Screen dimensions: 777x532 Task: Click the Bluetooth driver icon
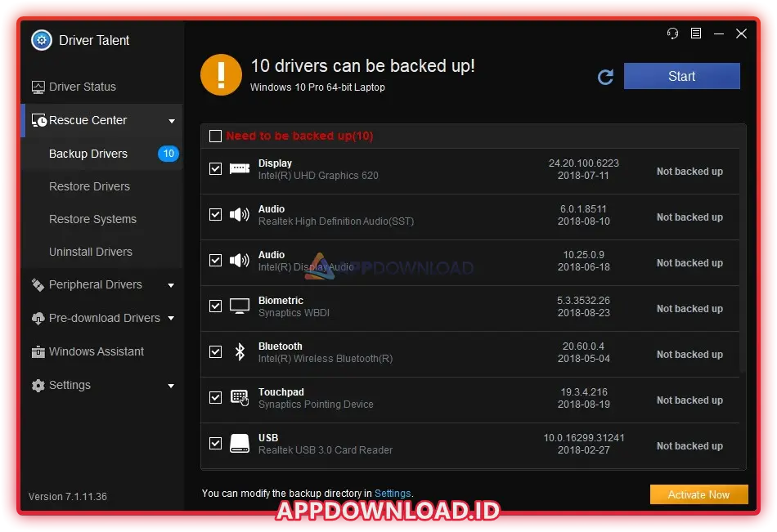point(240,351)
